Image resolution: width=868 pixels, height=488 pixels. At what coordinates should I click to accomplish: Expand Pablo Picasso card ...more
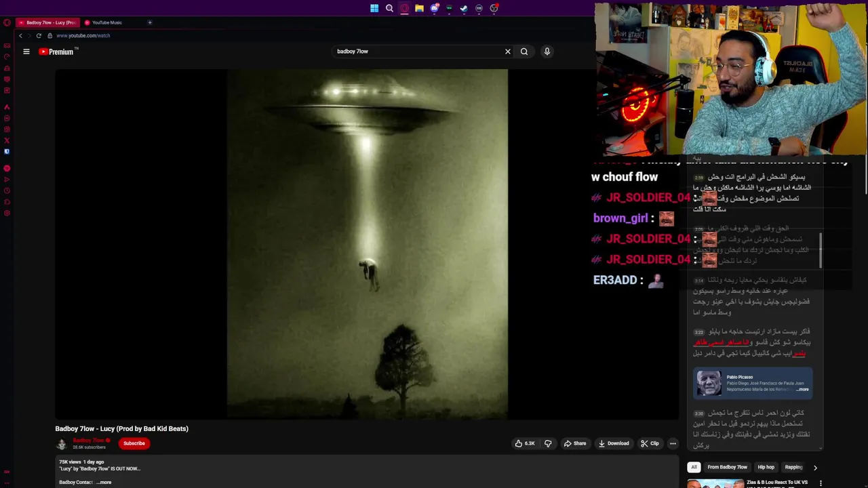[x=802, y=389]
